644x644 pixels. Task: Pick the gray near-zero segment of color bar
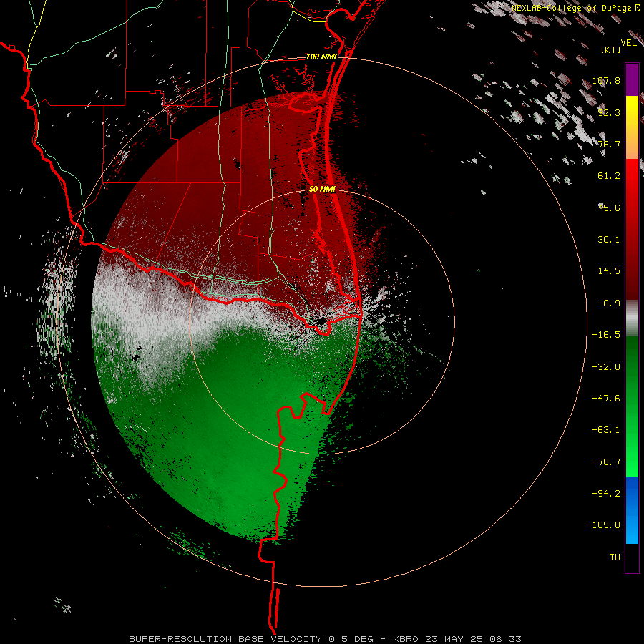tap(632, 318)
